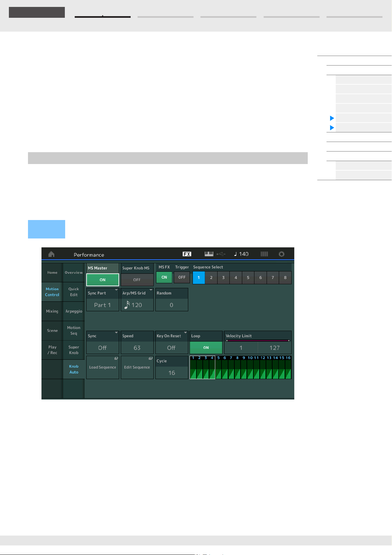Image resolution: width=392 pixels, height=555 pixels.
Task: Tap step 1 in the sequence graph
Action: [193, 368]
